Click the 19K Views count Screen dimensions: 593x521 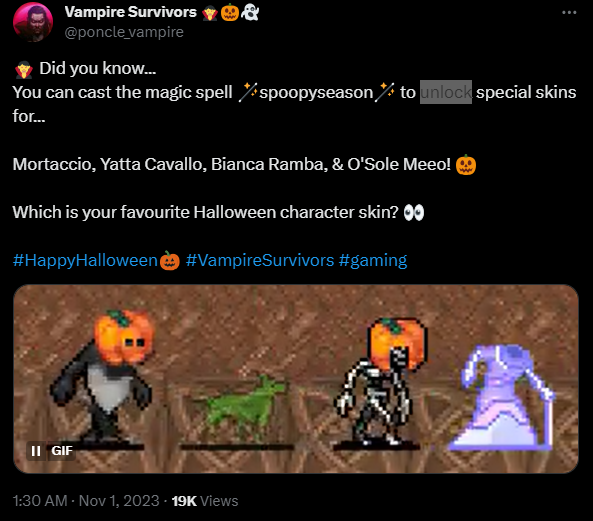(205, 501)
